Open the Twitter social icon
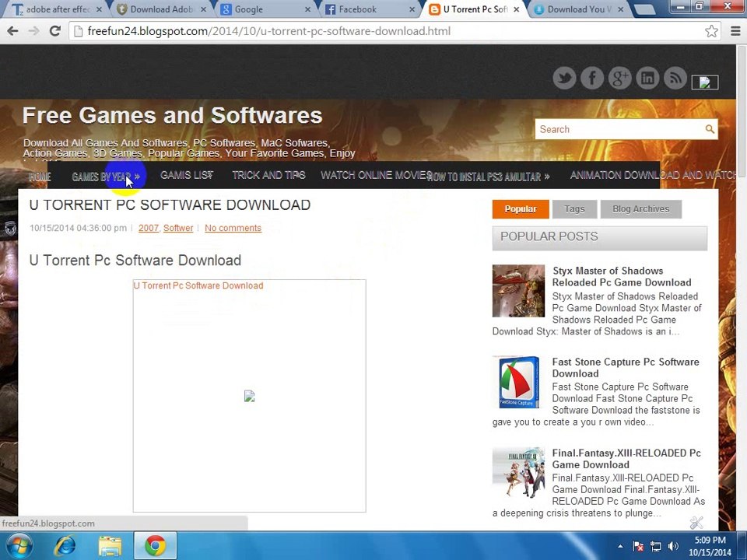This screenshot has height=560, width=747. tap(565, 78)
